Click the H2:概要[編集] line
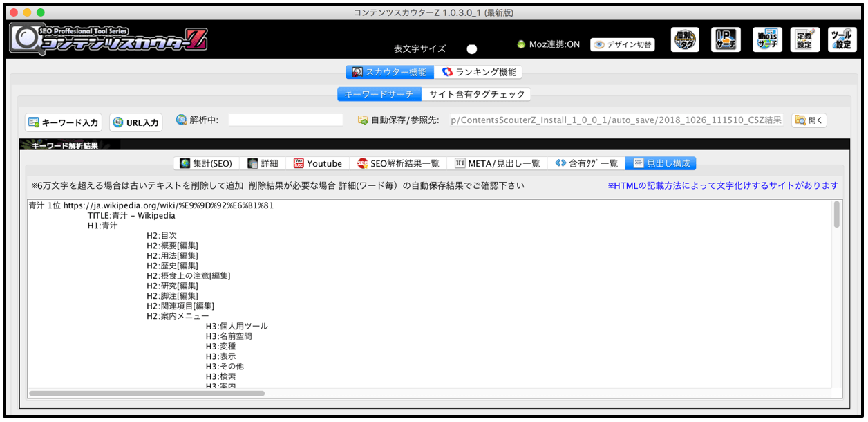This screenshot has width=868, height=422. (172, 246)
